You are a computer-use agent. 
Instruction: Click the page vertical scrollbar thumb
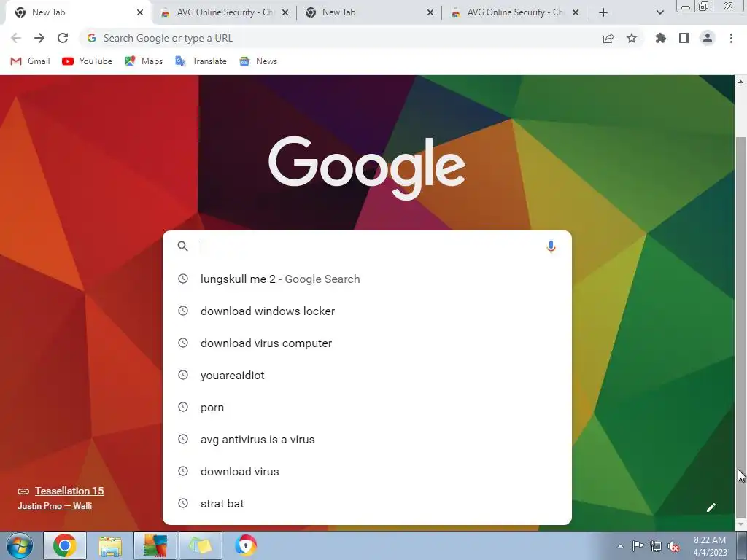(740, 326)
